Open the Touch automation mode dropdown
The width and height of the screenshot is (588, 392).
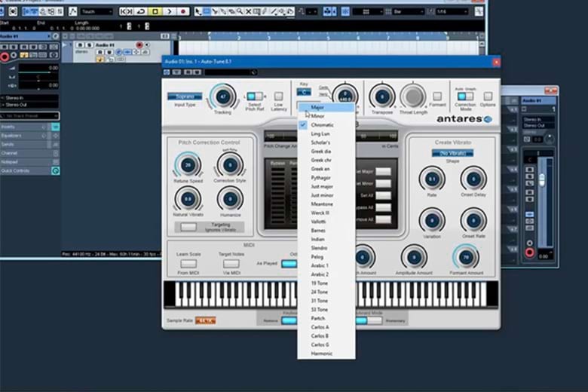pos(96,11)
